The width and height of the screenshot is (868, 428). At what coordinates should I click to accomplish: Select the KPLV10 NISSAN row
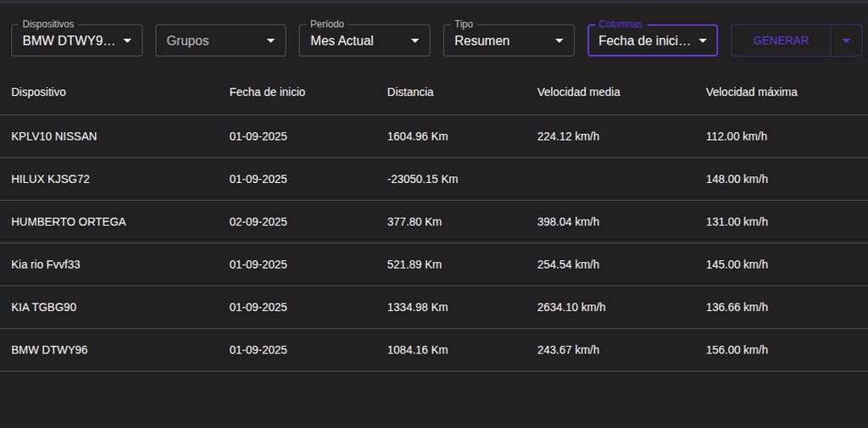pyautogui.click(x=54, y=136)
